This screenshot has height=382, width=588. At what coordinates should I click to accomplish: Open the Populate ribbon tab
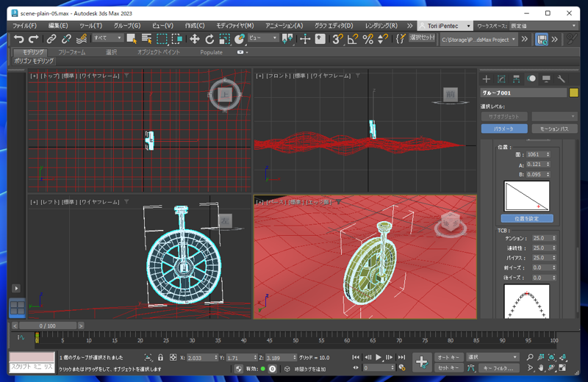pyautogui.click(x=211, y=52)
